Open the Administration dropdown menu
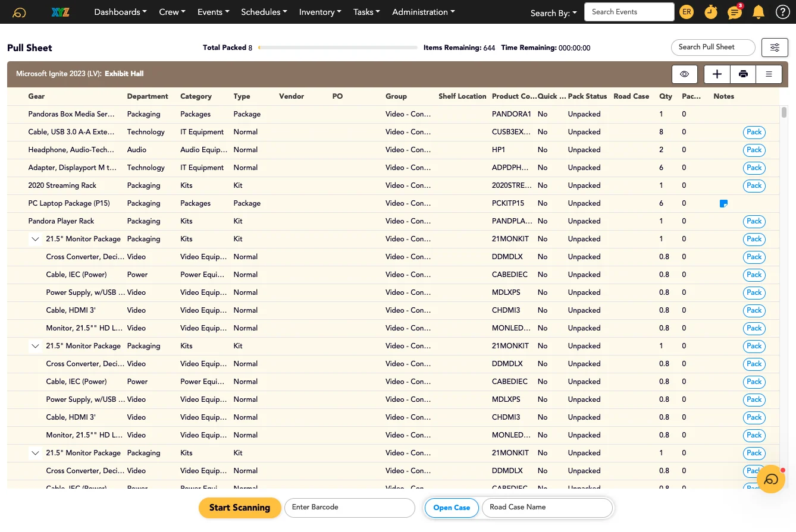Image resolution: width=796 pixels, height=532 pixels. (424, 12)
